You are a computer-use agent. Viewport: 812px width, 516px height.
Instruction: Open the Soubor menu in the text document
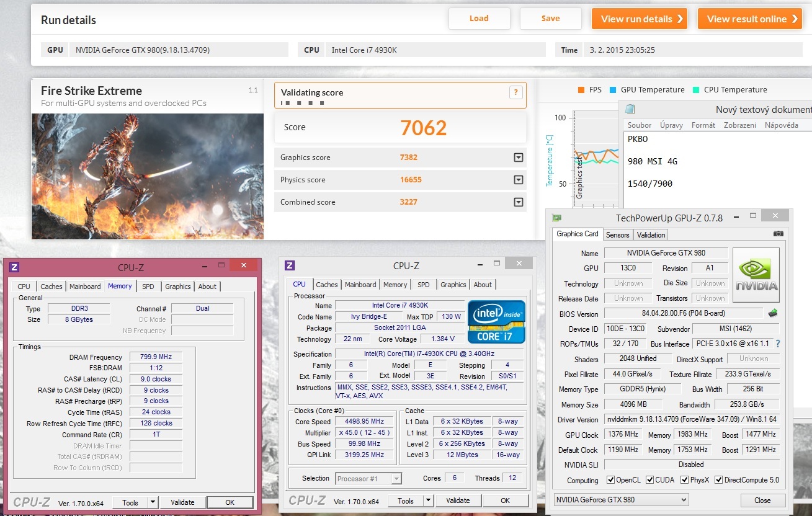(640, 125)
